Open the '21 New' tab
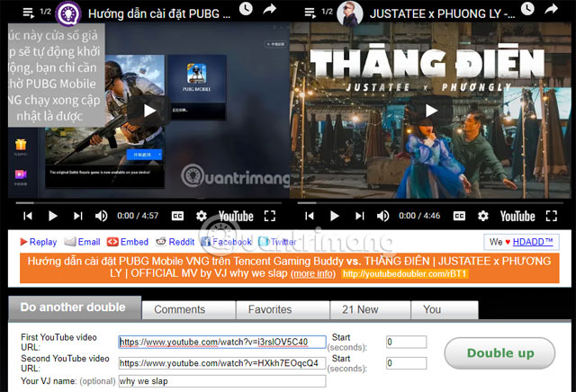The width and height of the screenshot is (576, 392). [370, 310]
